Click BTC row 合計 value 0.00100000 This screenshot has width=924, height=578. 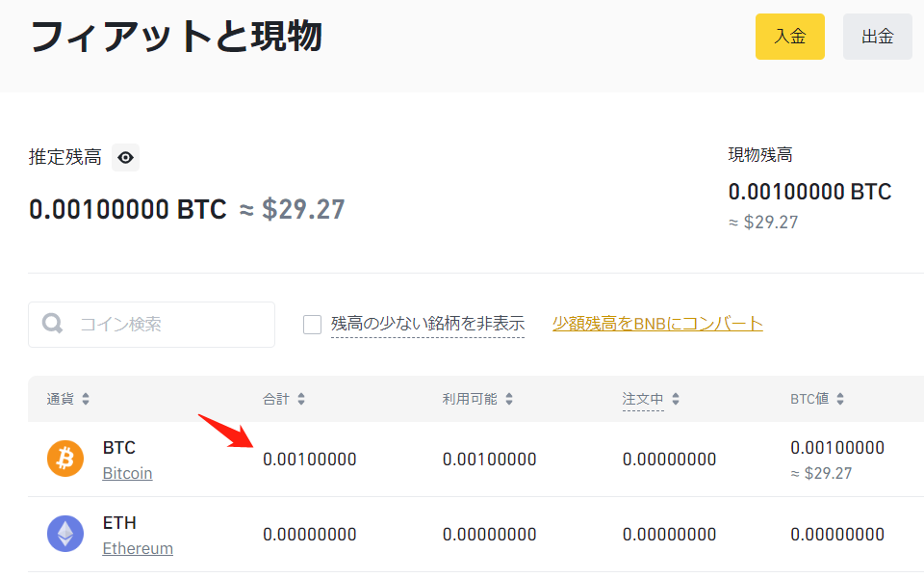[x=310, y=460]
